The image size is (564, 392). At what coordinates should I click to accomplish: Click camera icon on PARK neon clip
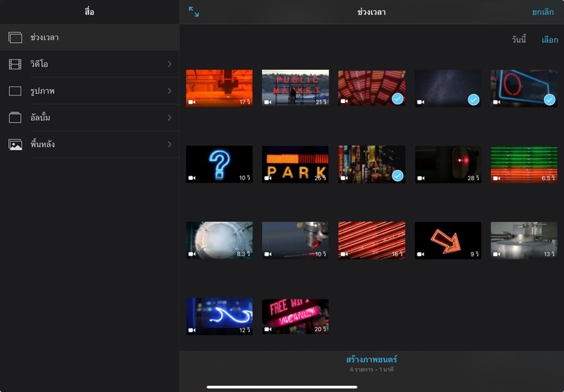click(x=268, y=178)
